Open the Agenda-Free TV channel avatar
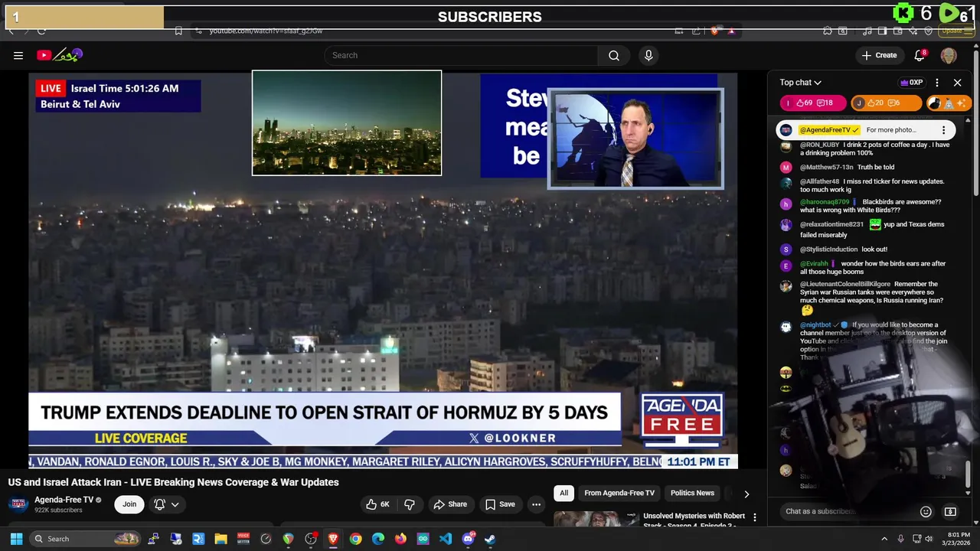 point(18,504)
